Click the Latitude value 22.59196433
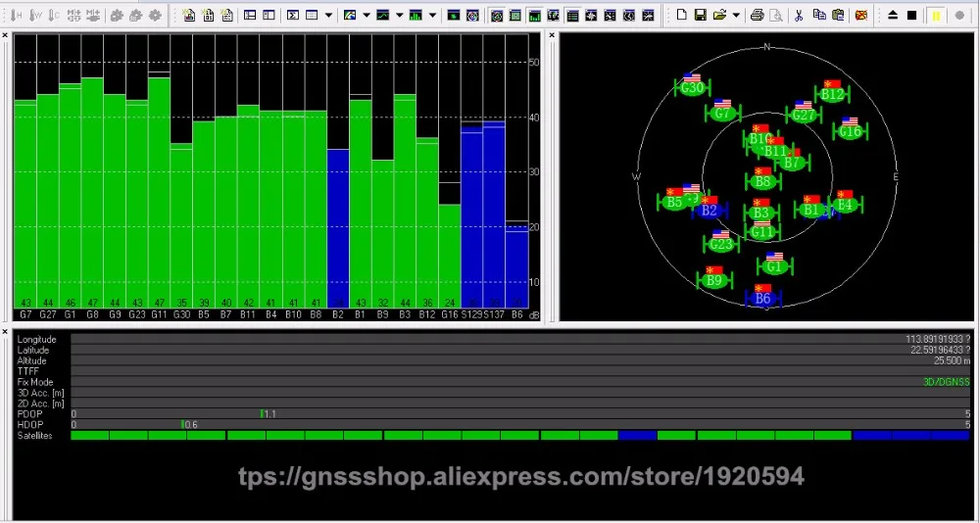 940,350
